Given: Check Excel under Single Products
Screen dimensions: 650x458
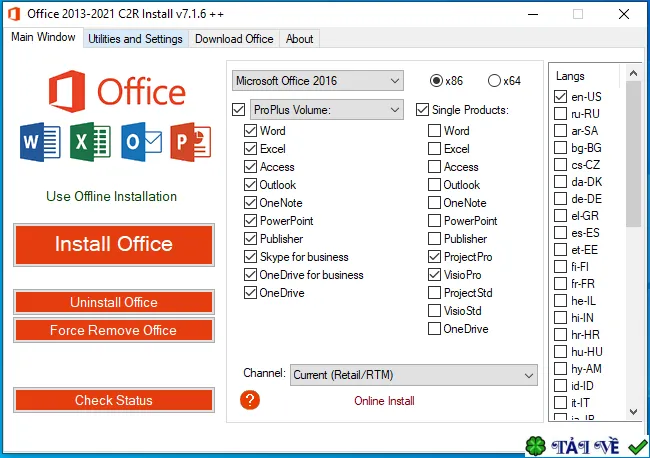Looking at the screenshot, I should tap(434, 148).
